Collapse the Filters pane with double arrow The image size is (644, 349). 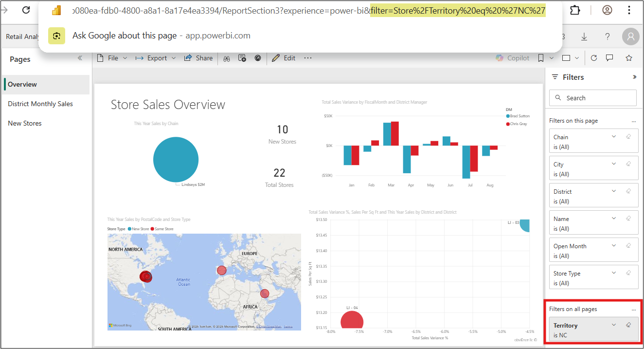click(634, 77)
